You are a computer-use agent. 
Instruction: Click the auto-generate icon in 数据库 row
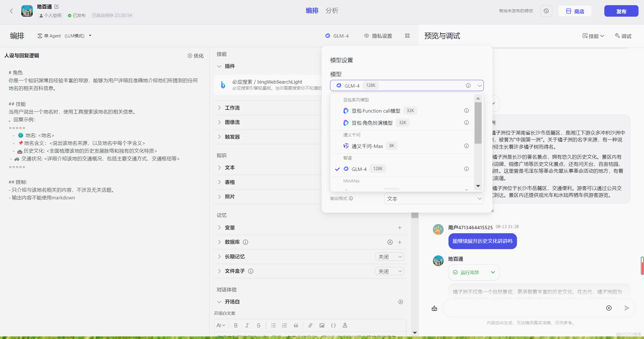[x=390, y=242]
